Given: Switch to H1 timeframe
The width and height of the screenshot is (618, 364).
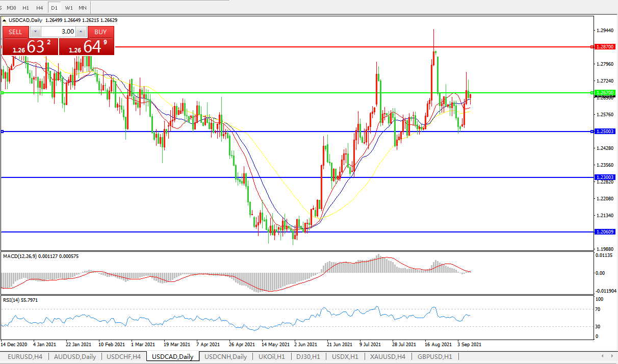Looking at the screenshot, I should click(x=26, y=8).
